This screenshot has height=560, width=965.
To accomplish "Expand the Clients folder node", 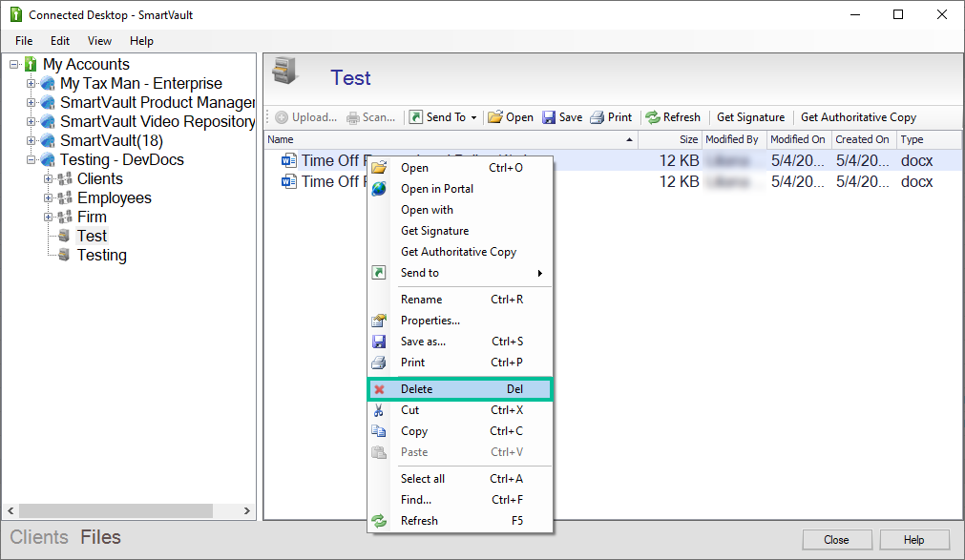I will (x=48, y=178).
